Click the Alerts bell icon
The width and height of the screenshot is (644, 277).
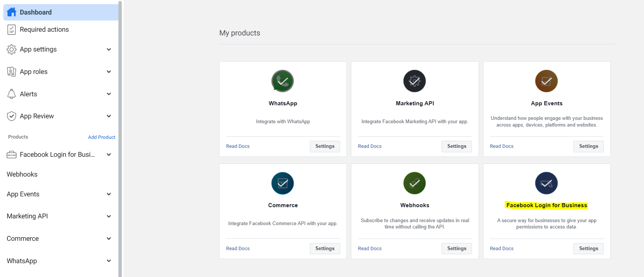click(12, 94)
